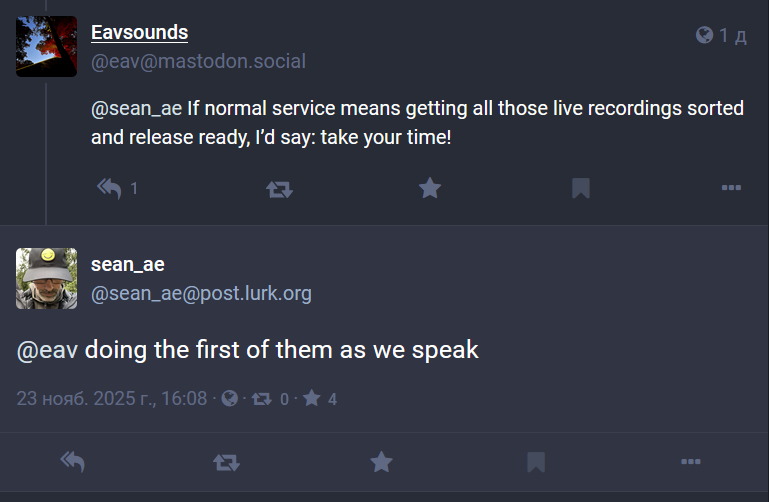The height and width of the screenshot is (502, 769).
Task: Boost the Eavsounds post
Action: click(x=279, y=188)
